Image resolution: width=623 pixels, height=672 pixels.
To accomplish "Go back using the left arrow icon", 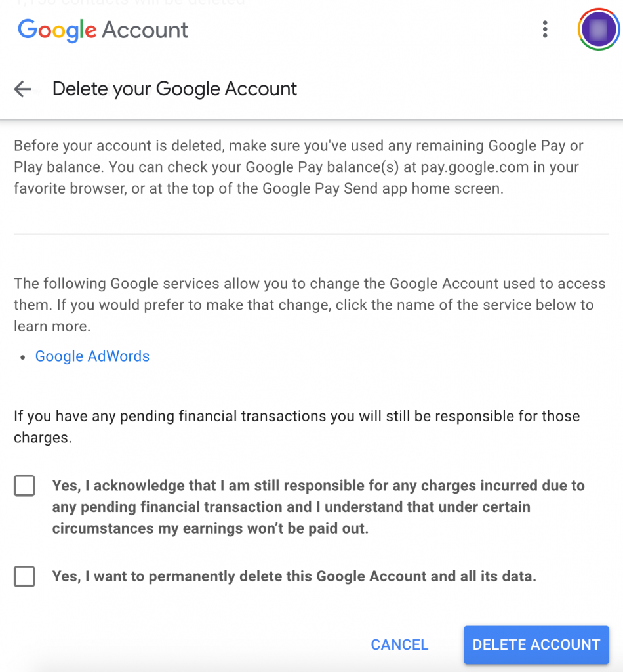I will click(x=22, y=89).
